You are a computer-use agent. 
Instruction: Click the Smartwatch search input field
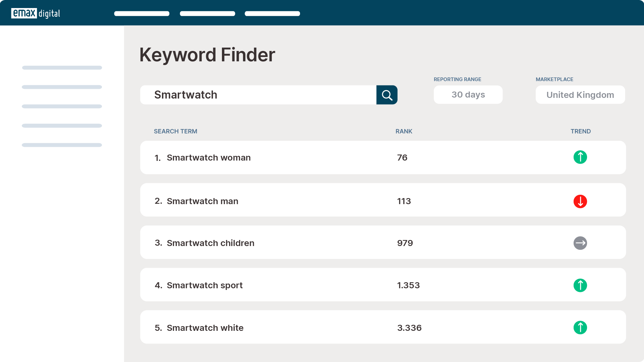pyautogui.click(x=258, y=95)
